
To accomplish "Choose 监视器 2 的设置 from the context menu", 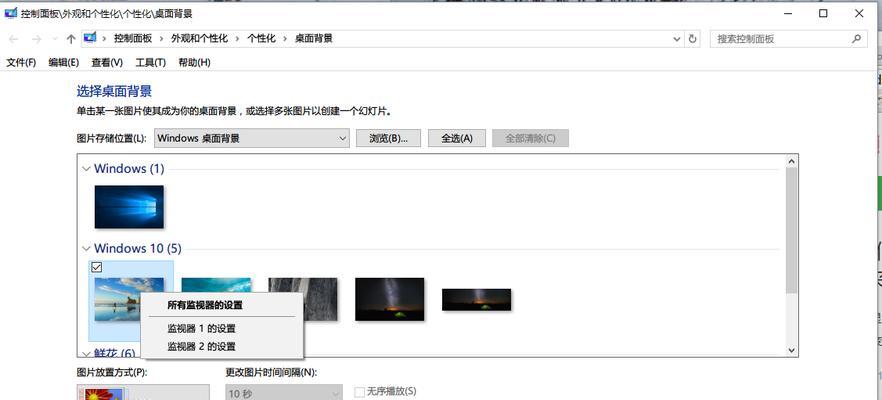I will (x=201, y=347).
